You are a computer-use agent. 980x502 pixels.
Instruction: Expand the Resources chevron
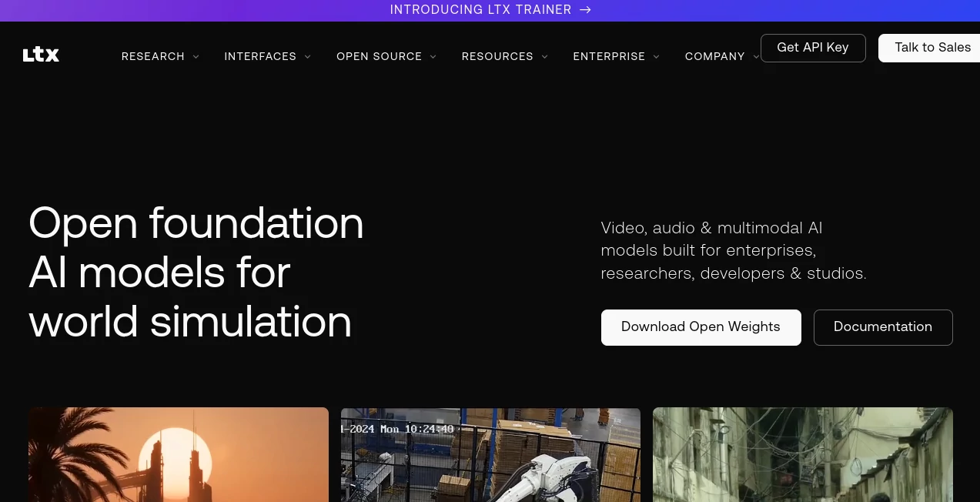[x=544, y=57]
